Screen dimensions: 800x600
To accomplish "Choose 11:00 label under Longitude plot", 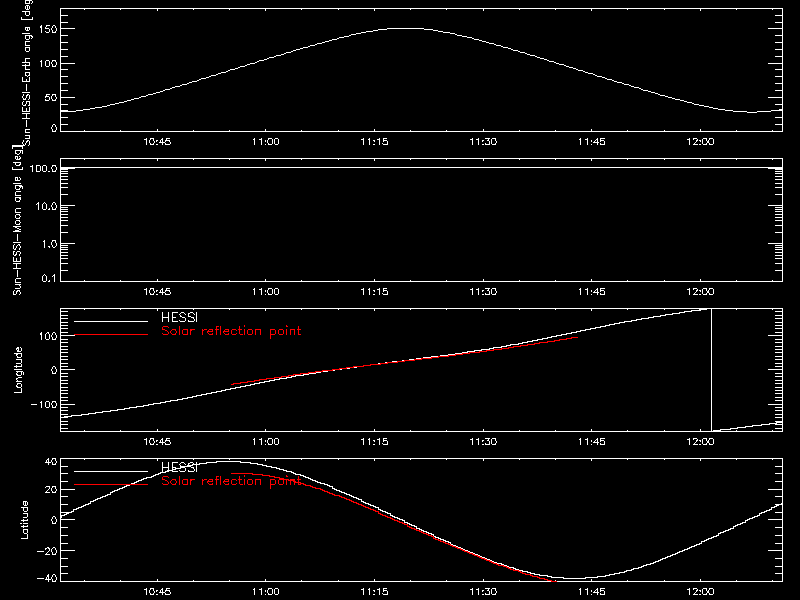I will 266,442.
